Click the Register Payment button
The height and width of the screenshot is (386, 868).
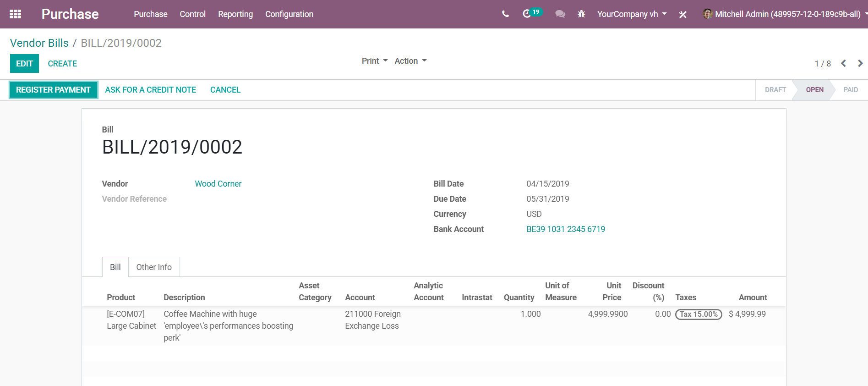click(53, 90)
